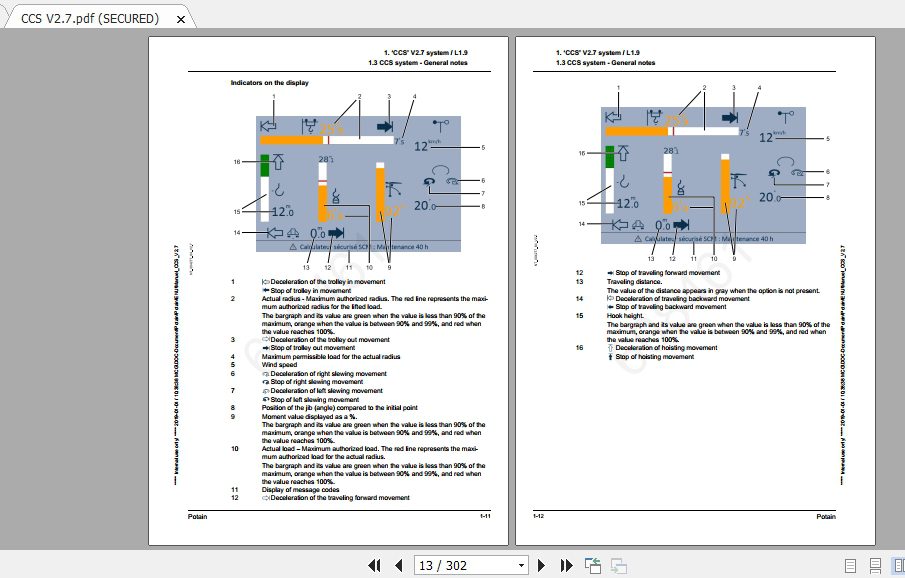The image size is (905, 578).
Task: Select the continuous scrolling layout icon
Action: pos(875,565)
